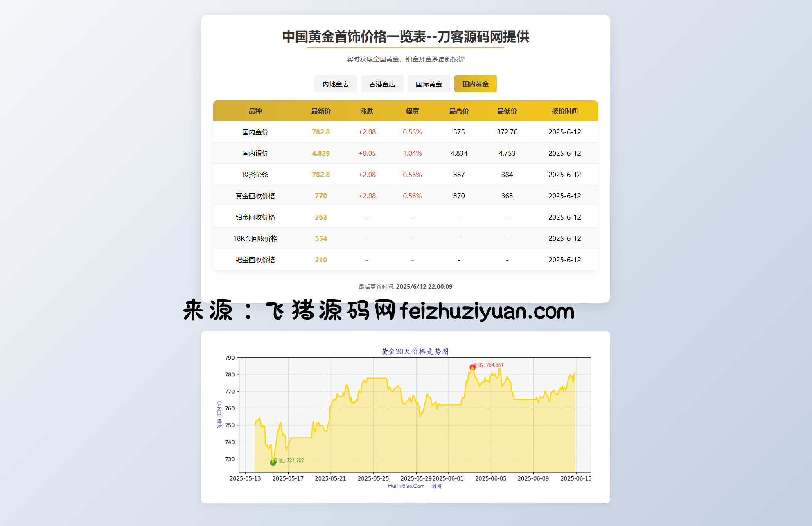The height and width of the screenshot is (526, 812).
Task: Click 国内金价 latest price 782.8
Action: 321,132
